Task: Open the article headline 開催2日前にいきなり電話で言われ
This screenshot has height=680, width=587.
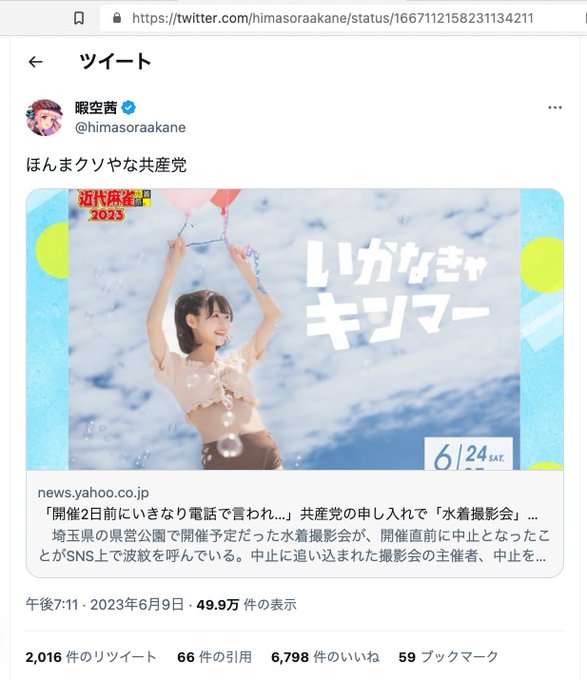Action: click(x=288, y=514)
